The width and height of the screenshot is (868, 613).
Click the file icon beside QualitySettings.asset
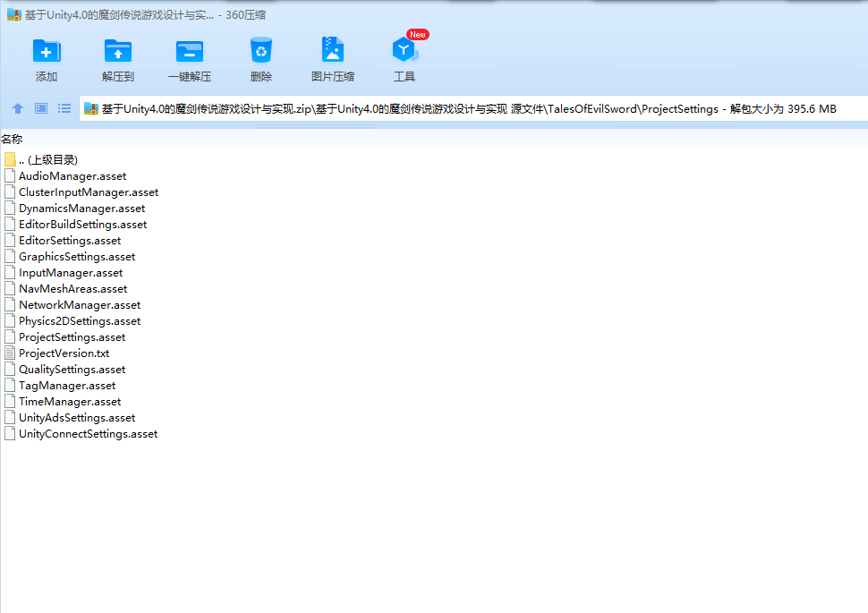[x=10, y=369]
